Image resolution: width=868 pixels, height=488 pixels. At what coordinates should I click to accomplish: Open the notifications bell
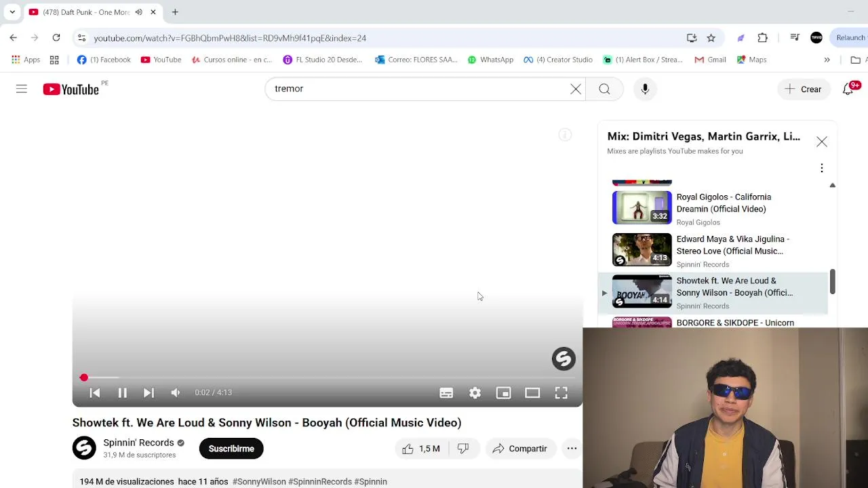848,89
